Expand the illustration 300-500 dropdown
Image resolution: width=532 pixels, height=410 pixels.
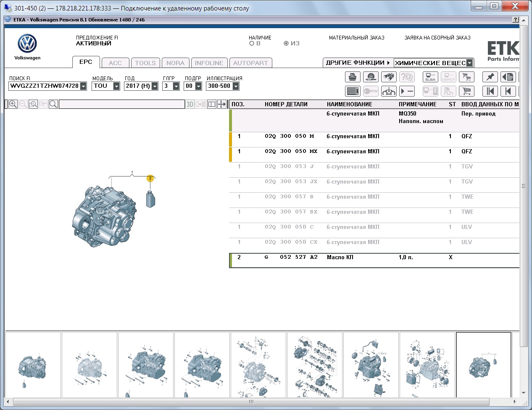236,86
